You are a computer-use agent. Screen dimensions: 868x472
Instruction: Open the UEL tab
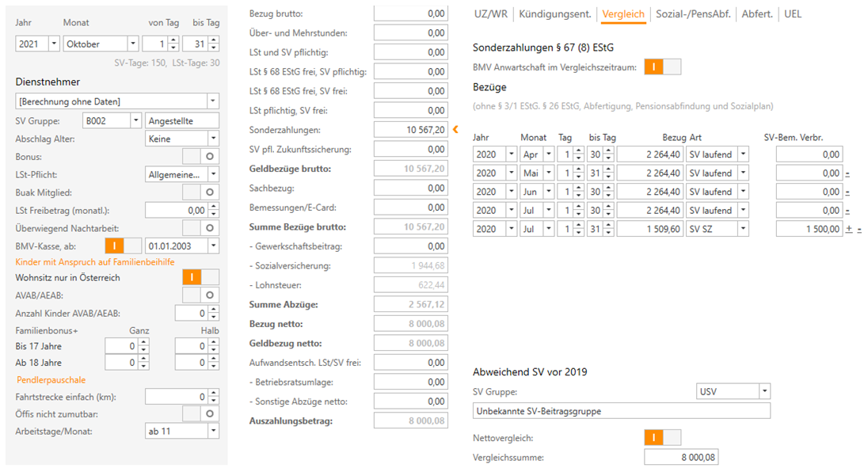click(793, 13)
